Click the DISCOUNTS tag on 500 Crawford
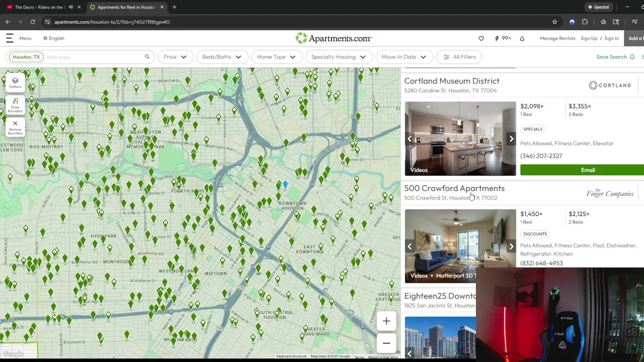The width and height of the screenshot is (644, 362). click(x=535, y=234)
